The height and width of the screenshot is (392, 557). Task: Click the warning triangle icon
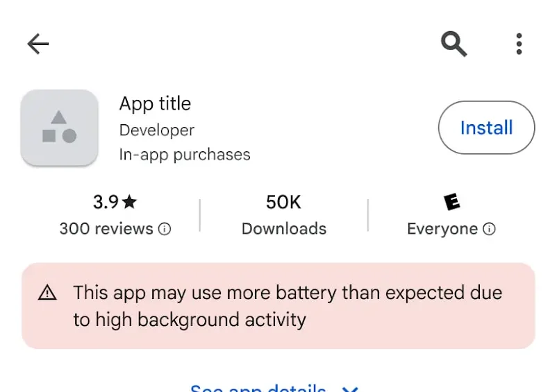(x=47, y=293)
